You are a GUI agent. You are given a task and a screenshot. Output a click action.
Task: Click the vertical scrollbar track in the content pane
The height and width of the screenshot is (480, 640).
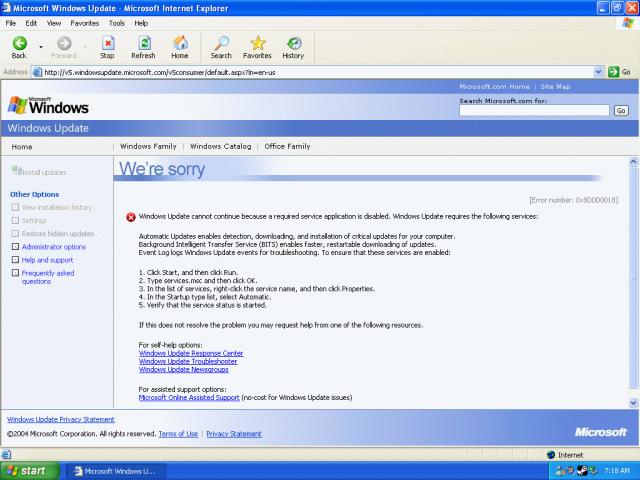pyautogui.click(x=633, y=278)
